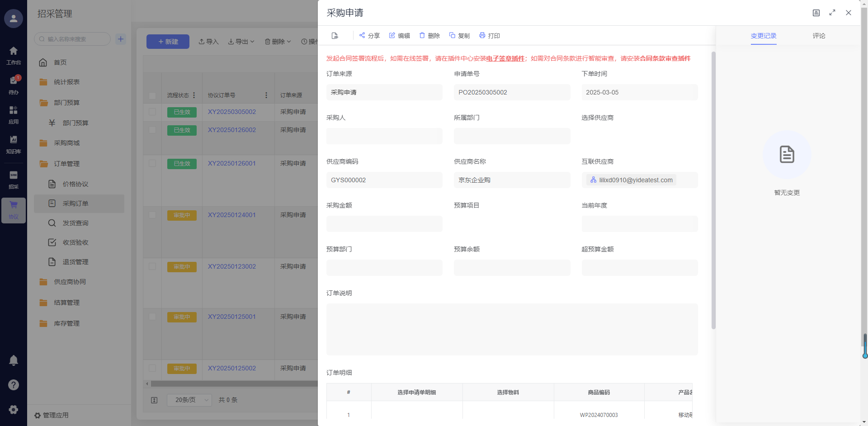Toggle the select-all checkbox in the table header
The height and width of the screenshot is (426, 868).
[x=152, y=95]
